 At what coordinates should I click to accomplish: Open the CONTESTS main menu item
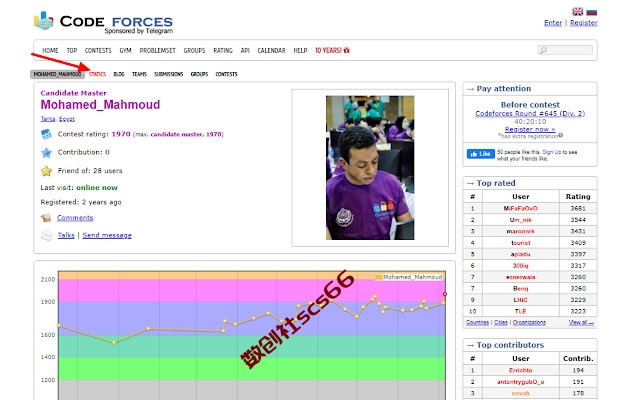(x=98, y=51)
